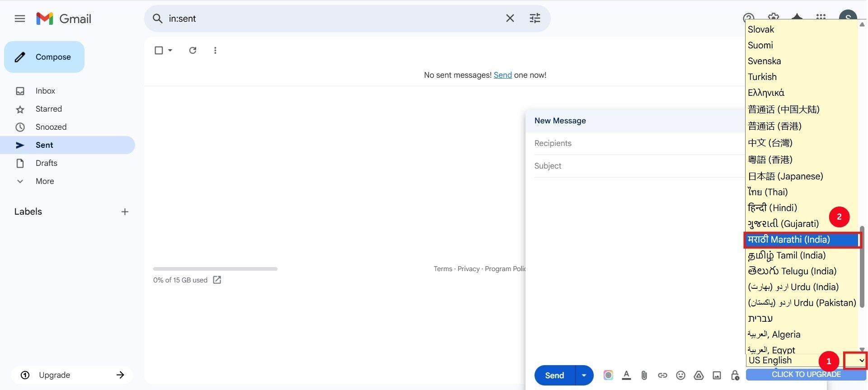Create a new label with plus icon
This screenshot has height=390, width=868.
[125, 211]
